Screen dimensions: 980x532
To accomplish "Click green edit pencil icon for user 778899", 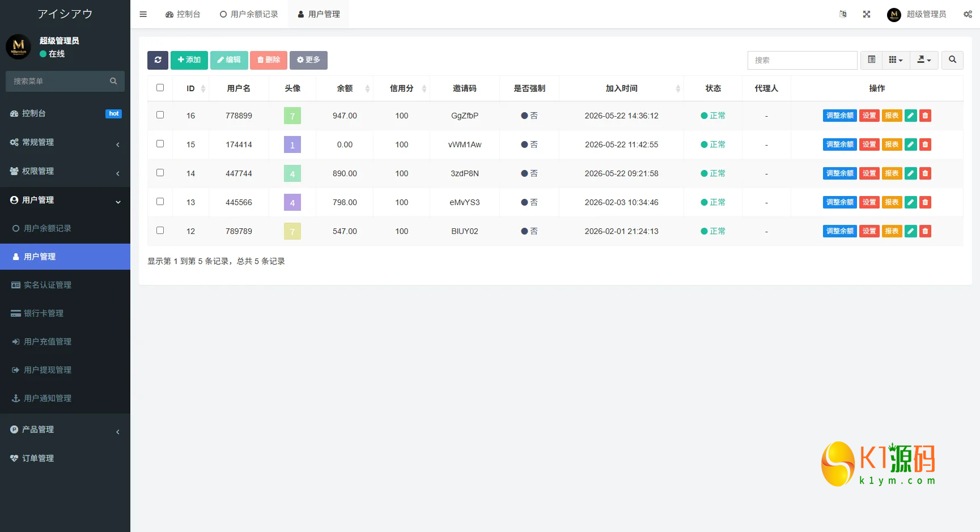I will 911,116.
